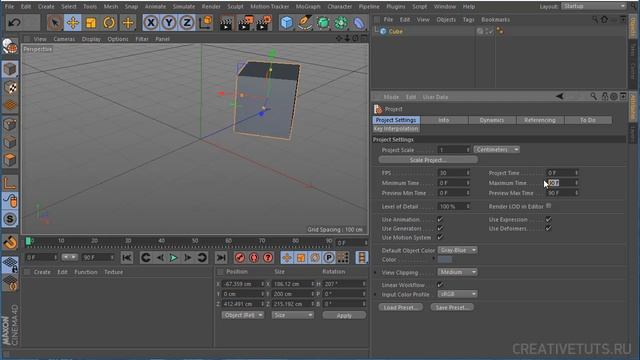
Task: Uncheck Use Expression checkbox
Action: point(549,219)
